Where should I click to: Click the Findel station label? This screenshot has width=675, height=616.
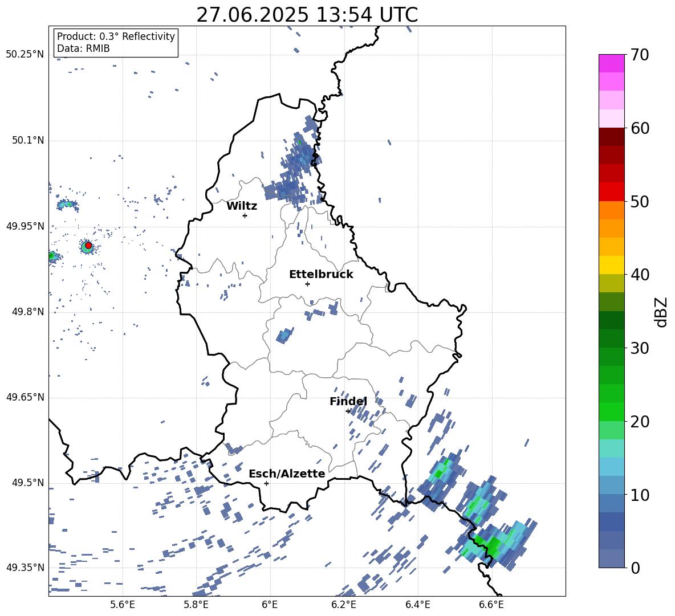348,401
